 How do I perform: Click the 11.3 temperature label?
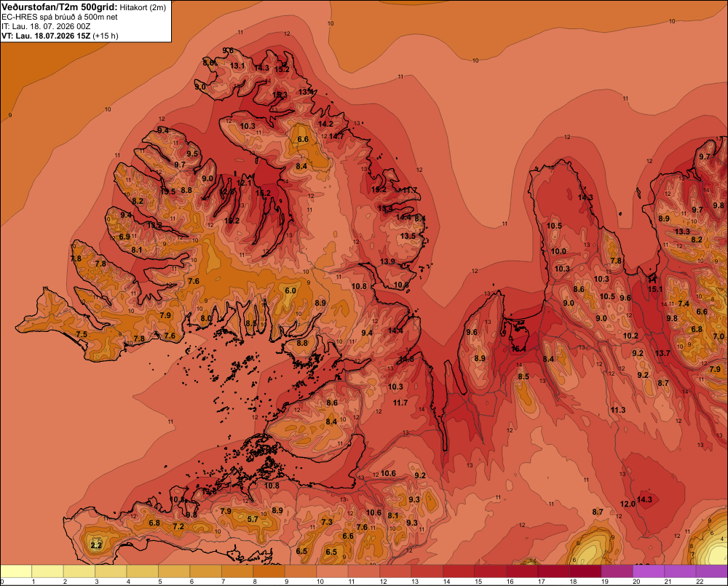618,410
